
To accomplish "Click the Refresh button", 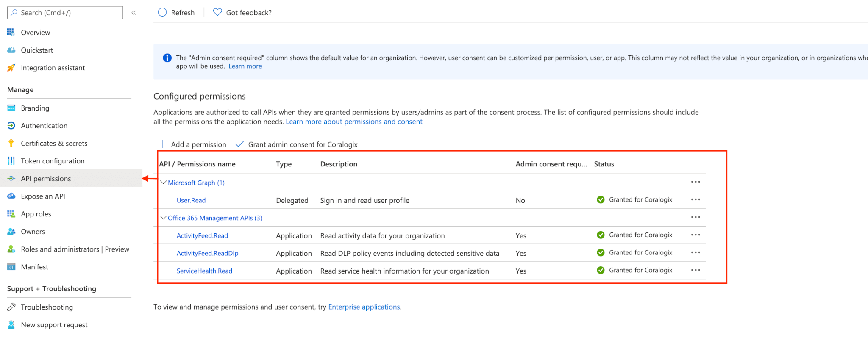I will pos(176,12).
